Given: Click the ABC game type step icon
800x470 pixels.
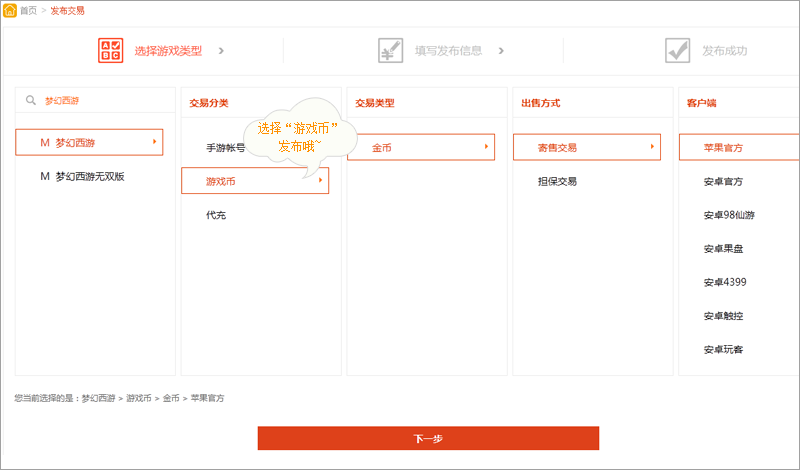Looking at the screenshot, I should [x=110, y=50].
